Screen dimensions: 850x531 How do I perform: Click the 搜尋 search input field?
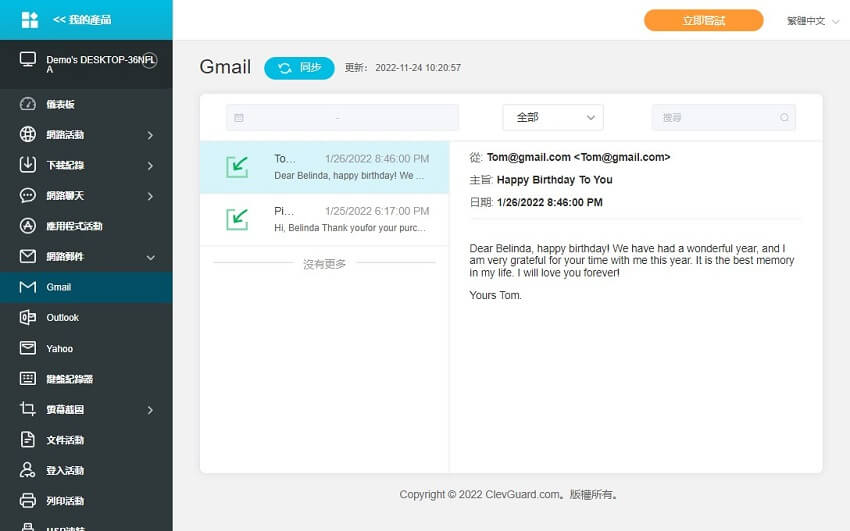point(724,118)
